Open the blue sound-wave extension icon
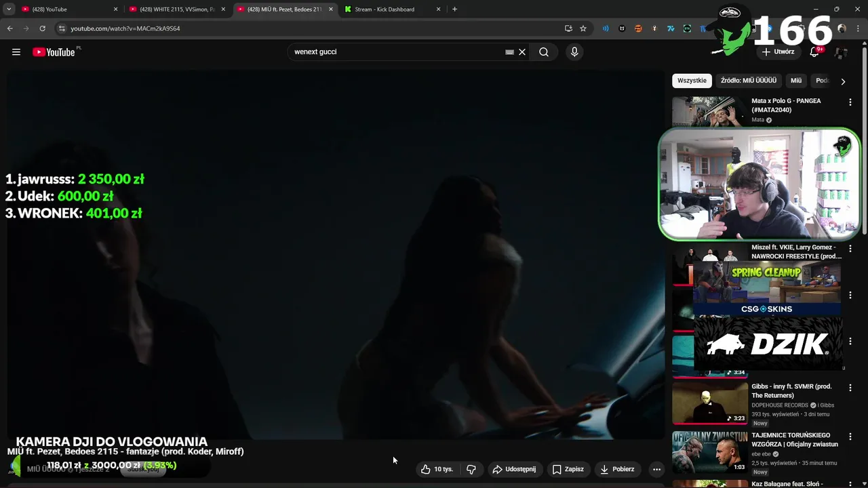The width and height of the screenshot is (868, 488). pyautogui.click(x=606, y=28)
